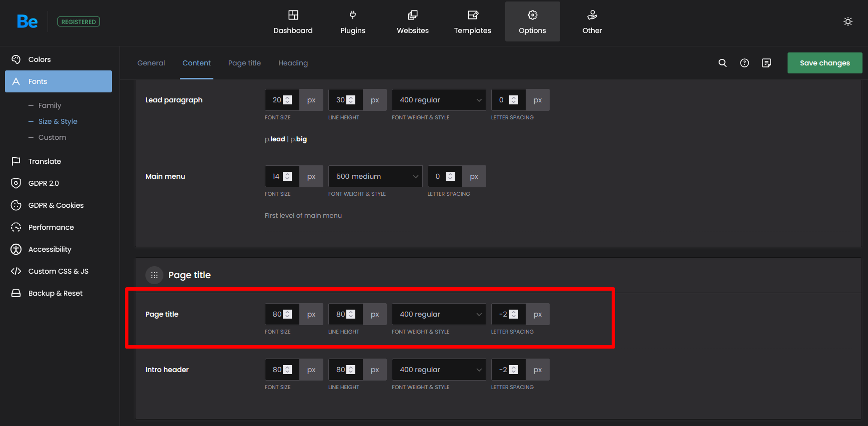The height and width of the screenshot is (426, 868).
Task: Go to Plugins in the top navigation
Action: (353, 22)
